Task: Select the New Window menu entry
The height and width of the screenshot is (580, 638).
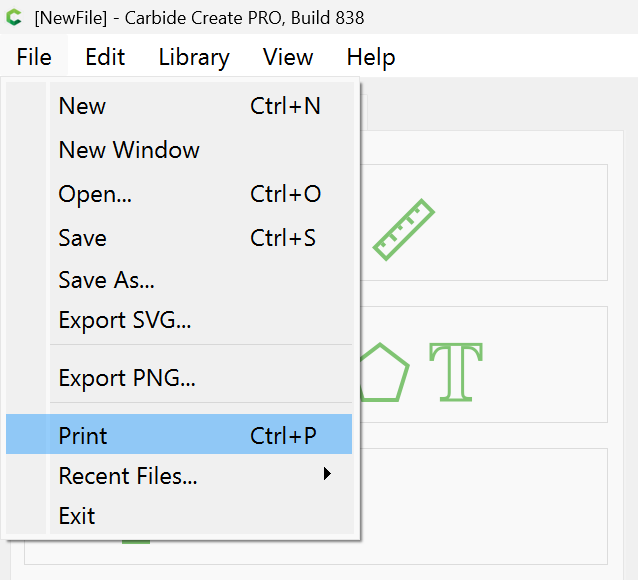Action: 129,150
